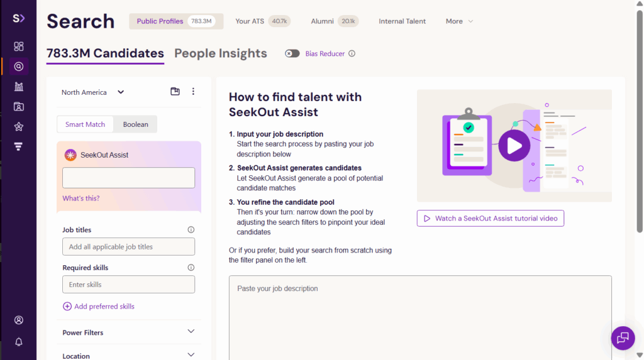The height and width of the screenshot is (360, 644).
Task: Open the candidate projects folder icon
Action: tap(19, 107)
